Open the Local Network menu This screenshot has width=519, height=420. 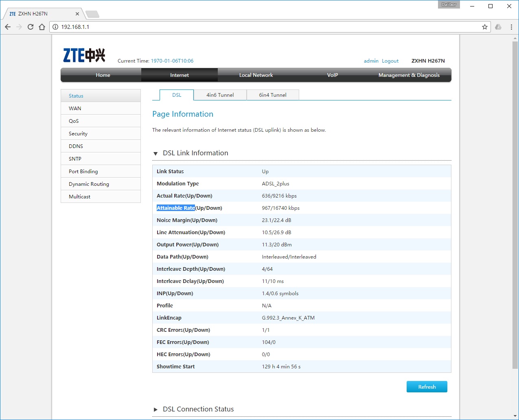click(256, 75)
